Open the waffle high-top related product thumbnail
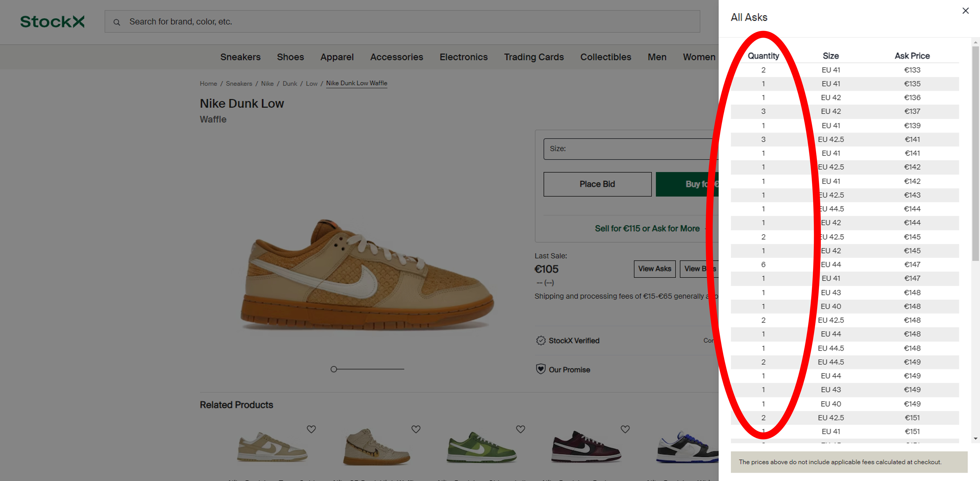This screenshot has width=980, height=481. [377, 447]
